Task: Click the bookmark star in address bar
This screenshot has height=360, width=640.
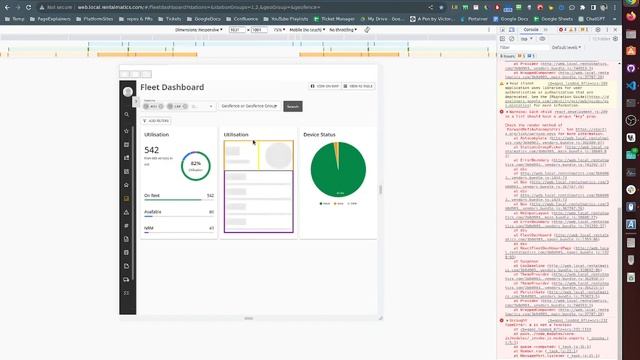Action: click(x=441, y=7)
